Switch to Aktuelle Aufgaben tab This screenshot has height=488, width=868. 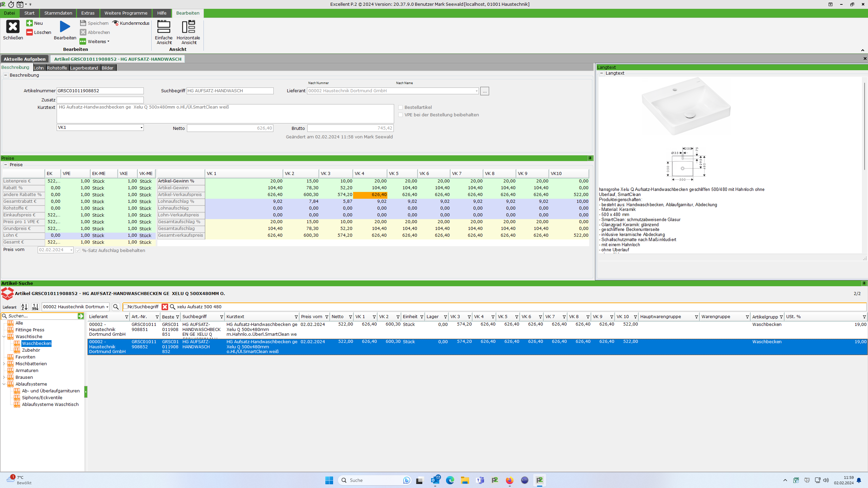click(25, 59)
